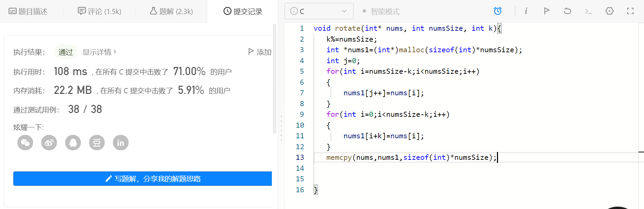Click the 5.91% memory percentile
Image resolution: width=644 pixels, height=209 pixels.
click(x=191, y=90)
